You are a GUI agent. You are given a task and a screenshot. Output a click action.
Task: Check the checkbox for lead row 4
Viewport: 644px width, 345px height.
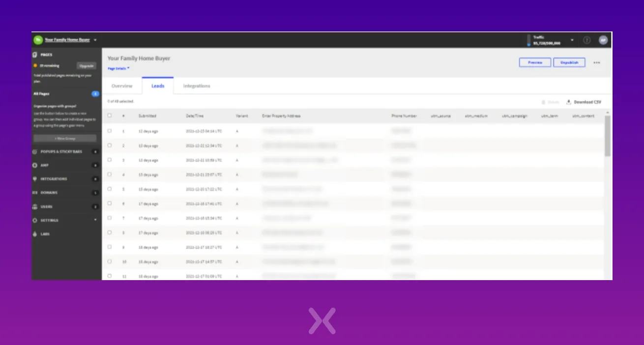(110, 174)
